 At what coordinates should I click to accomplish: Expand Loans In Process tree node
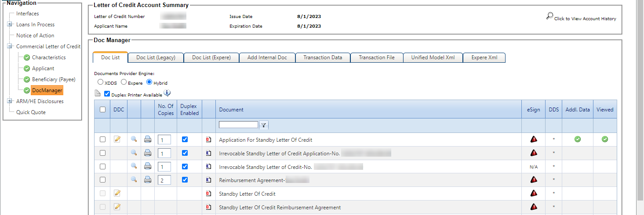click(10, 25)
